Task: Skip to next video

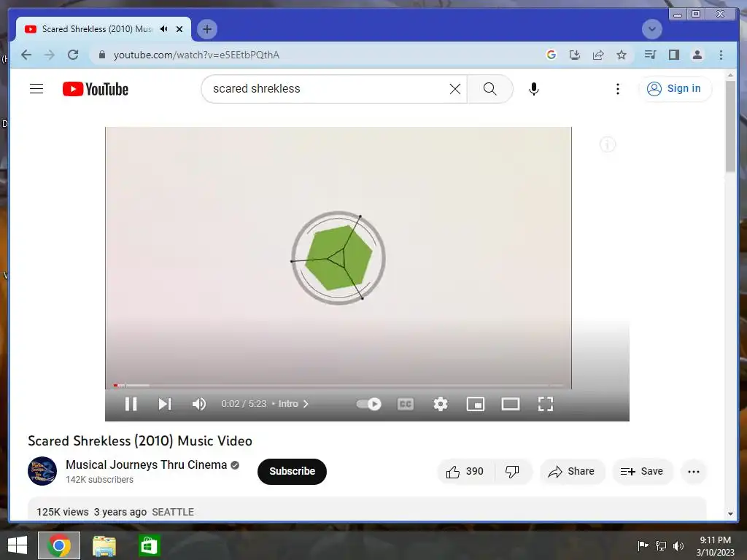Action: click(x=164, y=404)
